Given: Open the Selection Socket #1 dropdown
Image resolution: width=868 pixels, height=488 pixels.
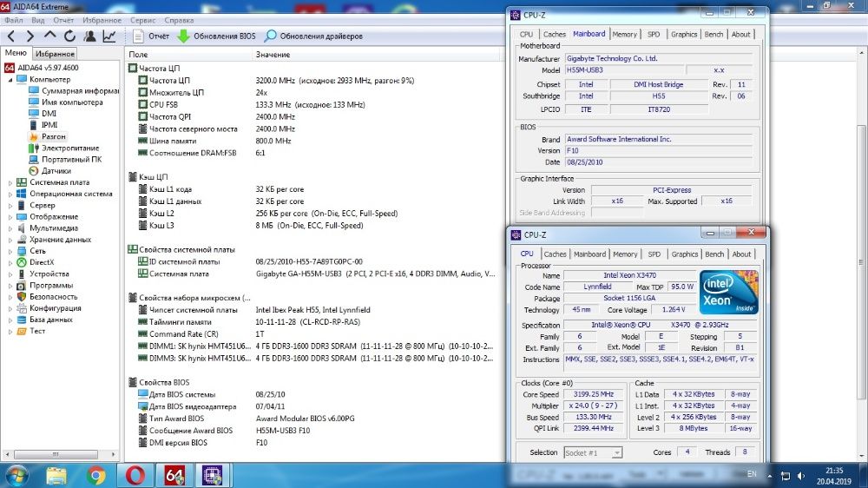Looking at the screenshot, I should pyautogui.click(x=594, y=453).
